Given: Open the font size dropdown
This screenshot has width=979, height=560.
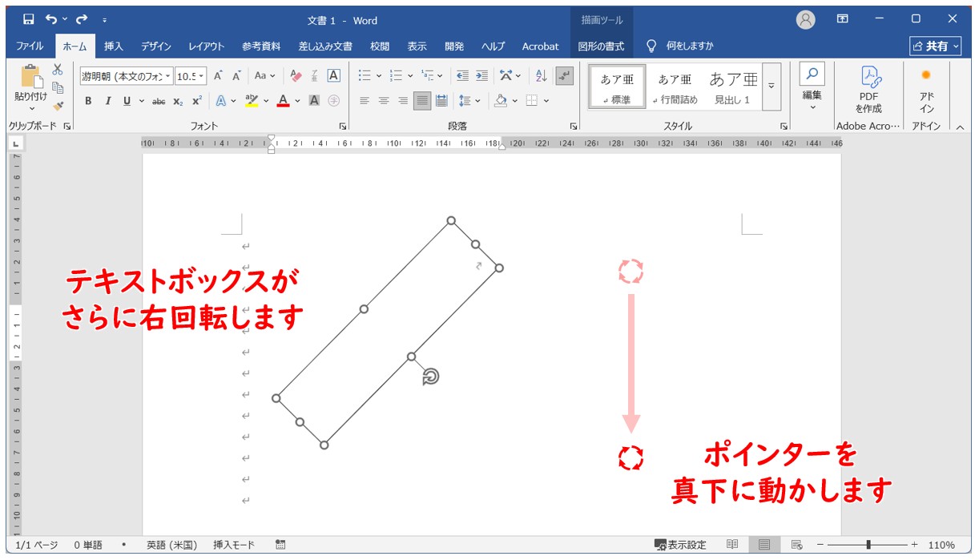Looking at the screenshot, I should [200, 76].
